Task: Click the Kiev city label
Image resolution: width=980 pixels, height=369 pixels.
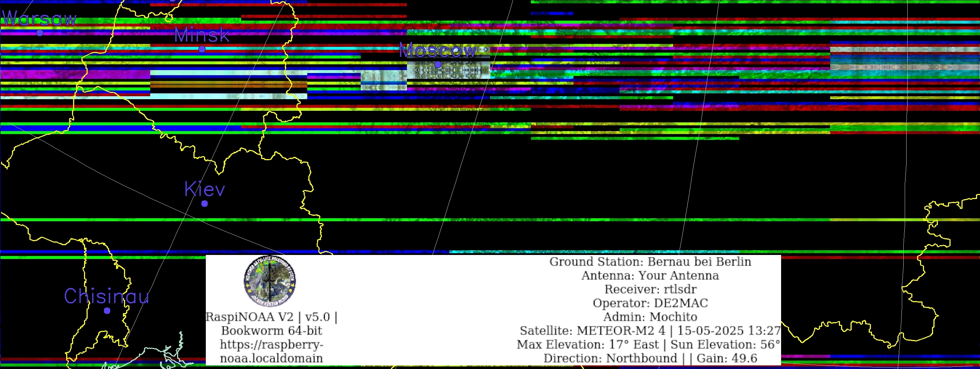Action: click(205, 189)
